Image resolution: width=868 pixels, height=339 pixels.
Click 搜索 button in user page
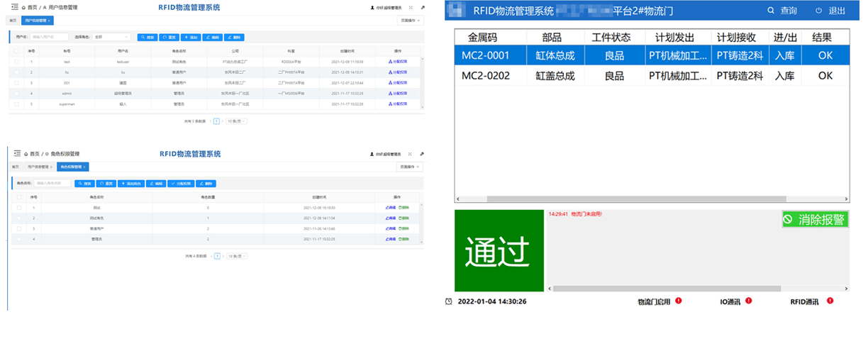coord(148,37)
